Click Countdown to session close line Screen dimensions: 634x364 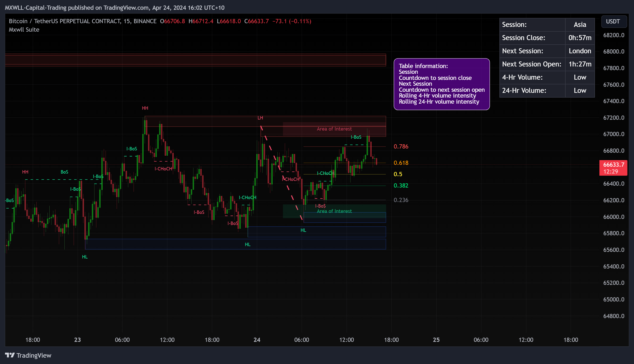click(435, 78)
